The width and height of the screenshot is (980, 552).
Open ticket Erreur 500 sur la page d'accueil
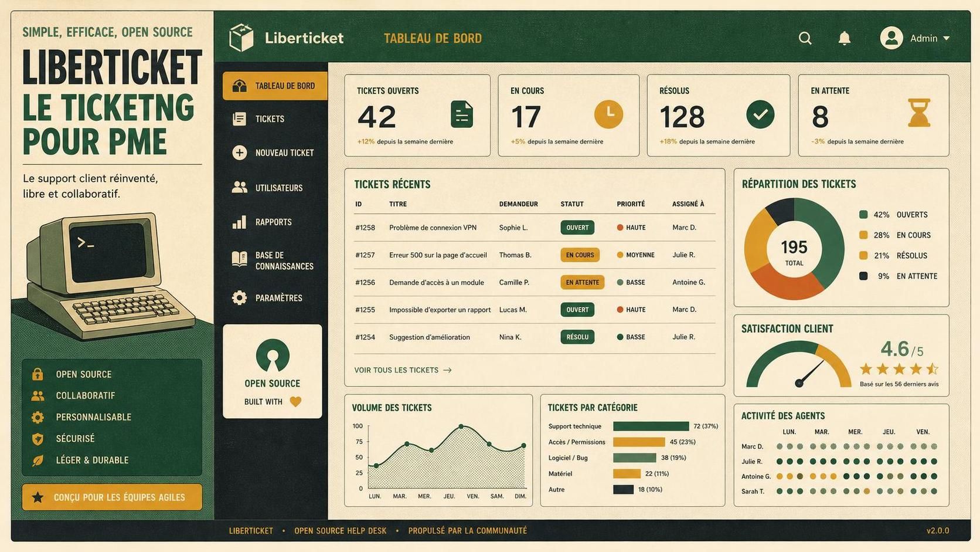pos(438,255)
